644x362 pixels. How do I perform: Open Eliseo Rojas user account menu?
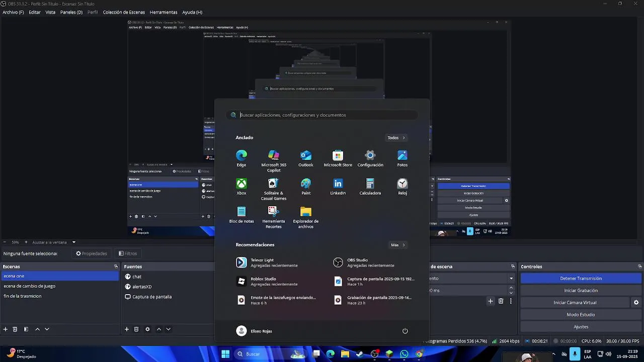tap(254, 331)
